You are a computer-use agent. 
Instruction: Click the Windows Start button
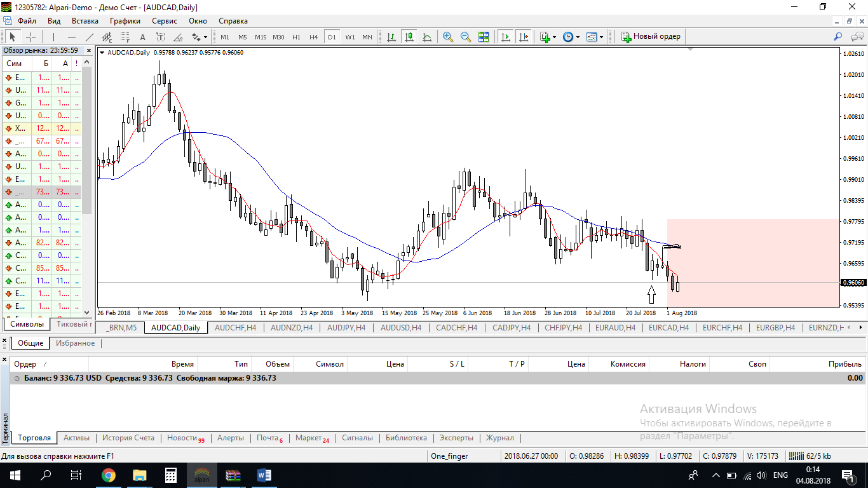(15, 475)
